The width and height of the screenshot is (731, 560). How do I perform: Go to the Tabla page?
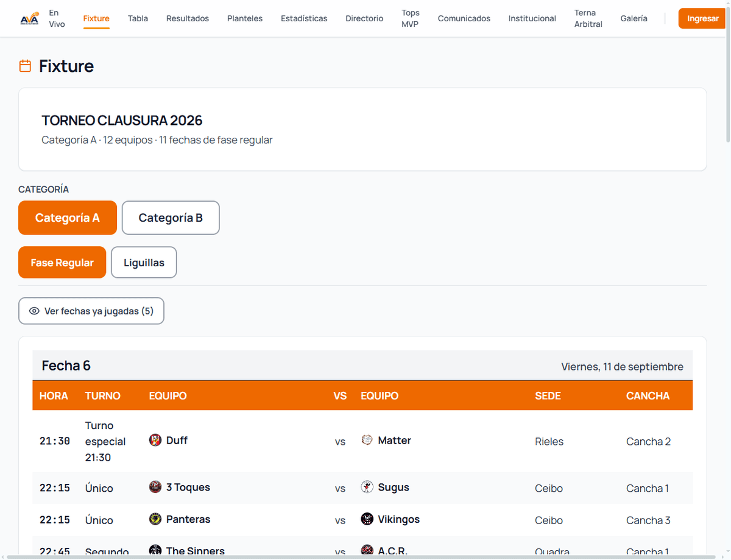[138, 18]
